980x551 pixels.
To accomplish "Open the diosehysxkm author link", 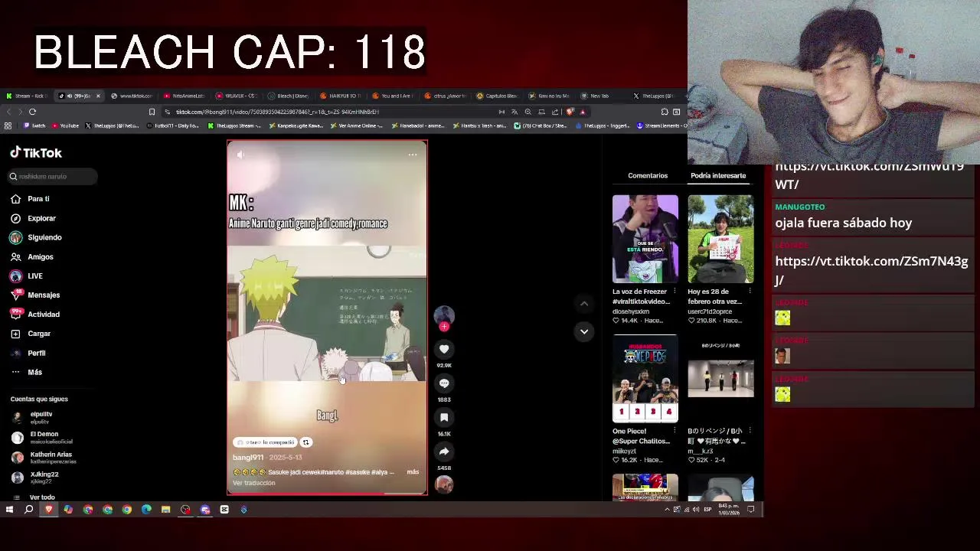I will [x=631, y=311].
